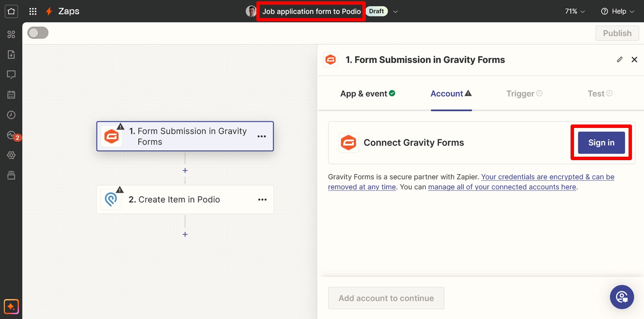
Task: Select the Account tab
Action: coord(451,94)
